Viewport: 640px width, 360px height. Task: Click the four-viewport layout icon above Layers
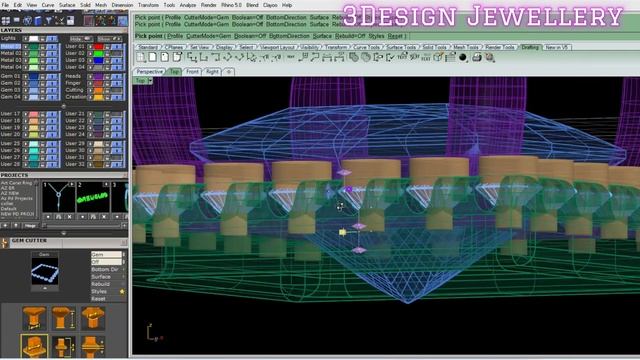(x=6, y=20)
